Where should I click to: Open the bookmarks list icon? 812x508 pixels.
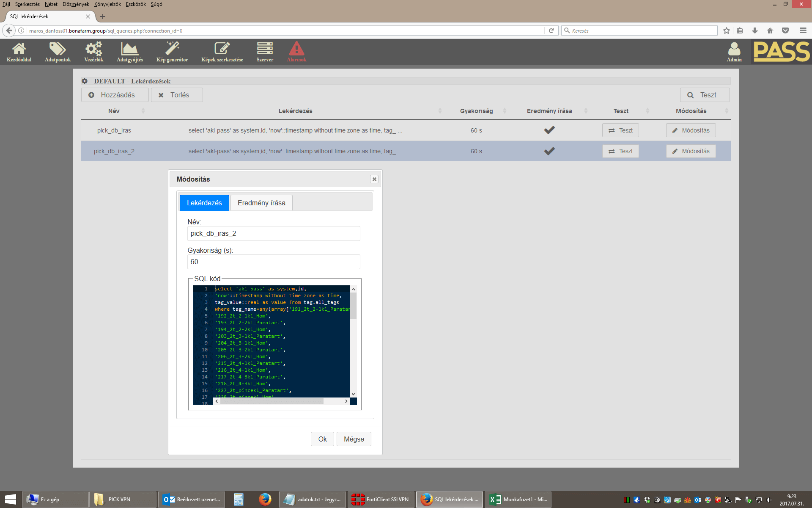[x=740, y=30]
